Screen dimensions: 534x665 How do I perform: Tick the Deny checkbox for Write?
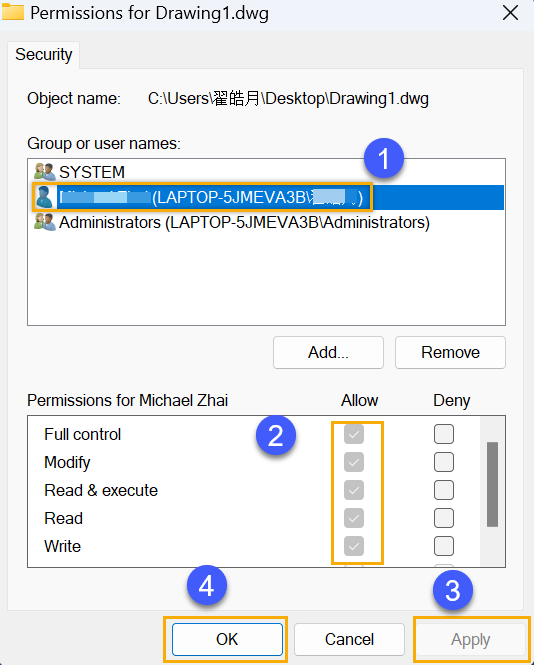[444, 546]
